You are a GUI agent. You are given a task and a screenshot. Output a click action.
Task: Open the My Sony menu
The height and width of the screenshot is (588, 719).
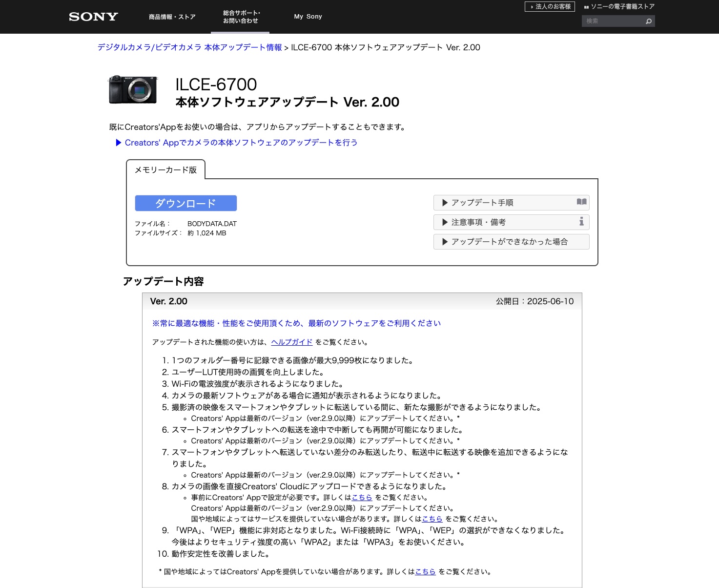(308, 17)
